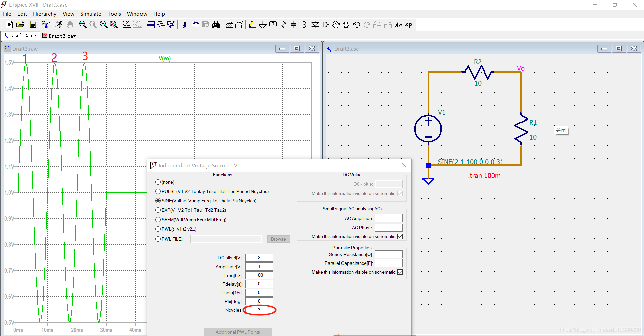Select the Capacitor placement tool
644x336 pixels.
click(x=294, y=25)
